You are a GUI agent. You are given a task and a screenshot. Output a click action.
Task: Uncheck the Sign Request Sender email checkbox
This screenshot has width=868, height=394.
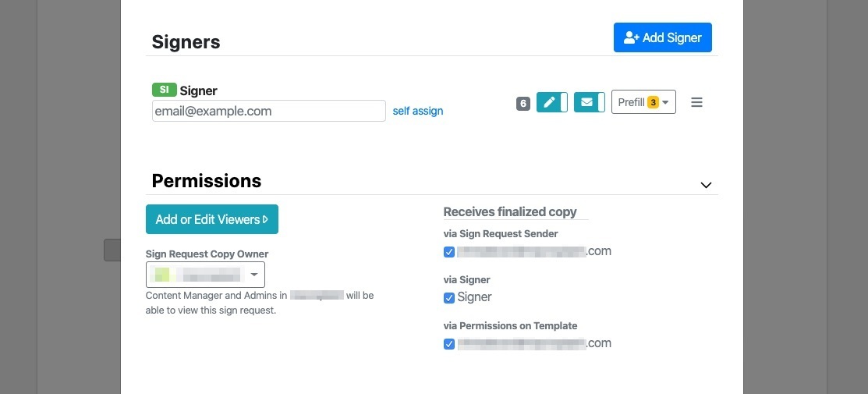tap(449, 252)
